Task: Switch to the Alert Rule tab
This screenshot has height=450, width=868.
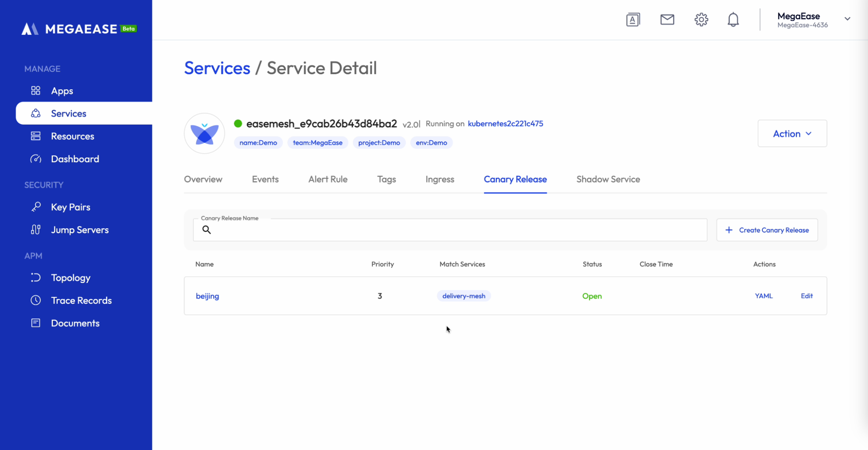Action: 328,179
